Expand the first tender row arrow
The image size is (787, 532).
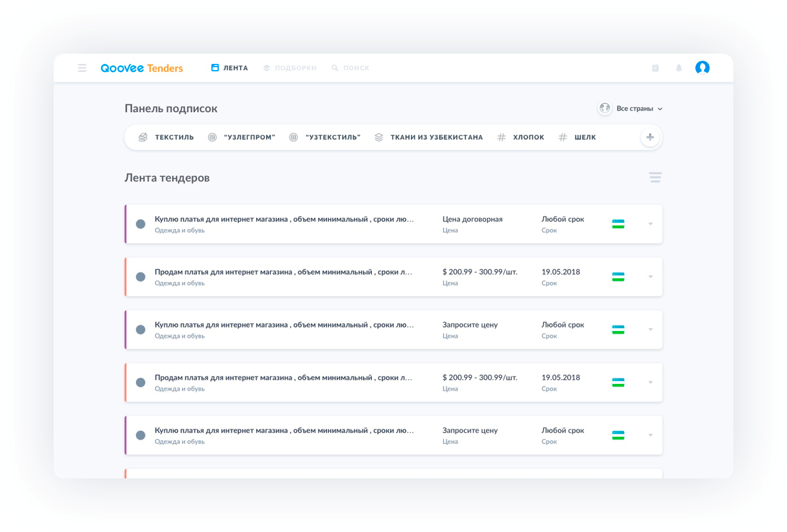click(650, 224)
